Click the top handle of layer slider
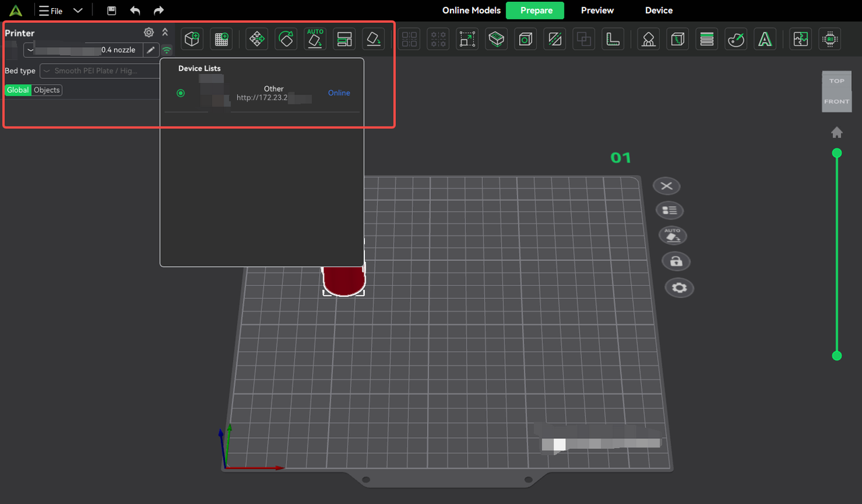This screenshot has width=862, height=504. coord(837,153)
